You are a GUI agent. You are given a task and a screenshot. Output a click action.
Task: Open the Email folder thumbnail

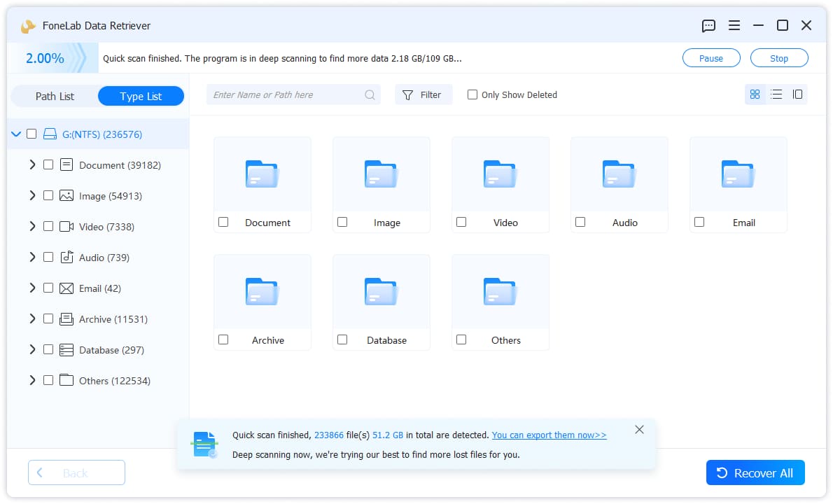[x=738, y=174]
